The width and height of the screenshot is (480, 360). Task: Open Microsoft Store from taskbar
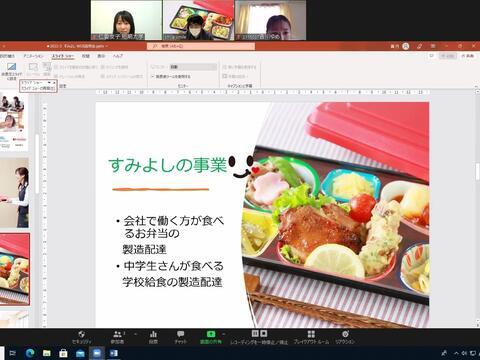click(x=63, y=353)
